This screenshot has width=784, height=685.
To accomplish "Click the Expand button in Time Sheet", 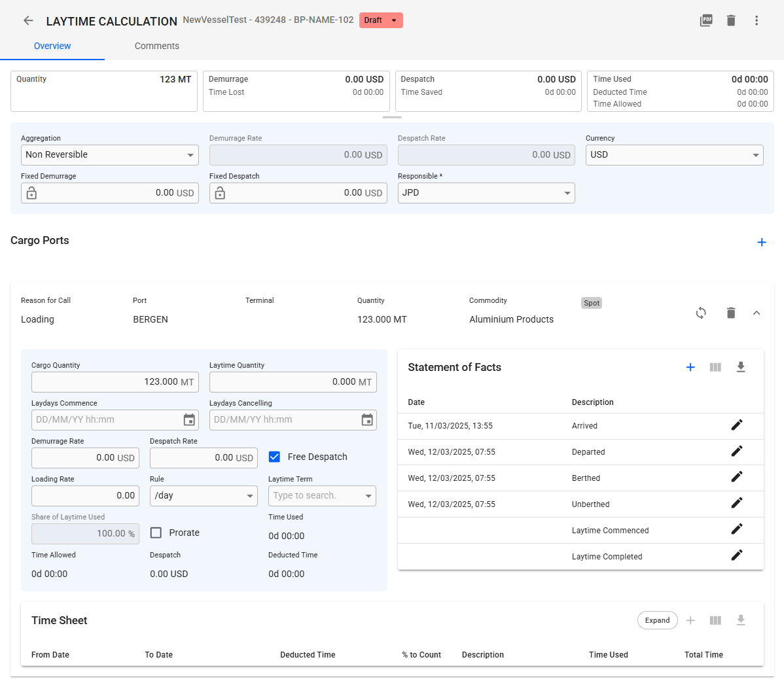I will 657,620.
